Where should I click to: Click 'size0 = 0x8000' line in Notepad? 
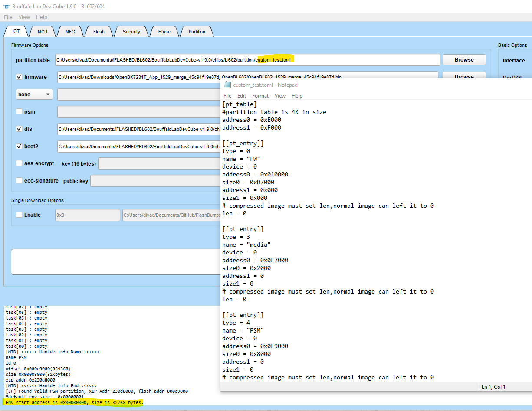(246, 354)
